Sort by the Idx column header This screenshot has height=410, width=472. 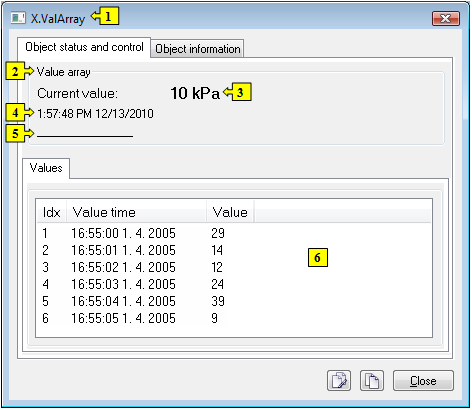point(52,212)
